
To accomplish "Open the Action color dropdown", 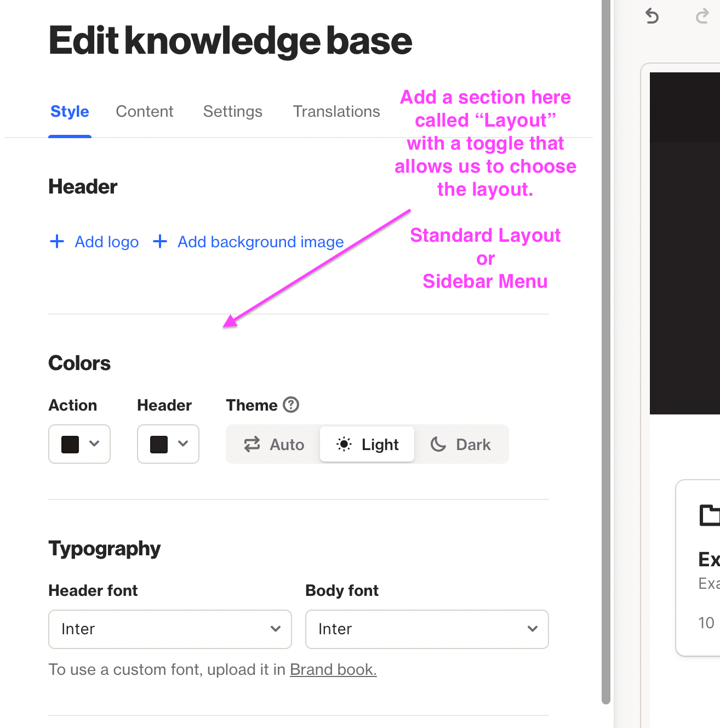I will pos(79,444).
